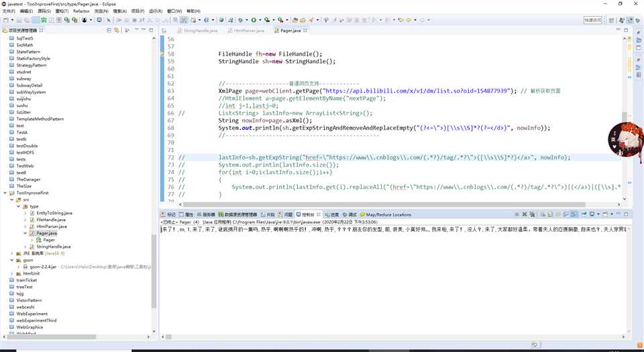Screen dimensions: 644x352
Task: Maximize the project explorer panel
Action: (x=151, y=30)
